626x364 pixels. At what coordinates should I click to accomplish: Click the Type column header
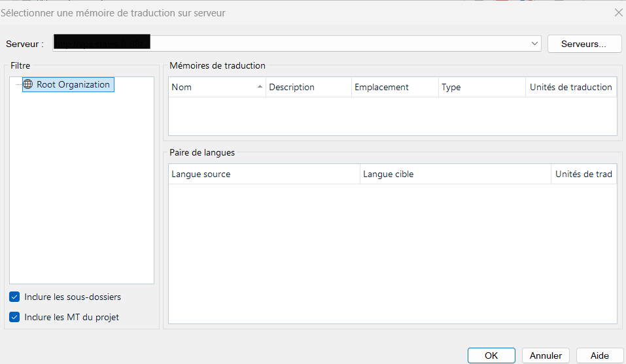tap(482, 87)
